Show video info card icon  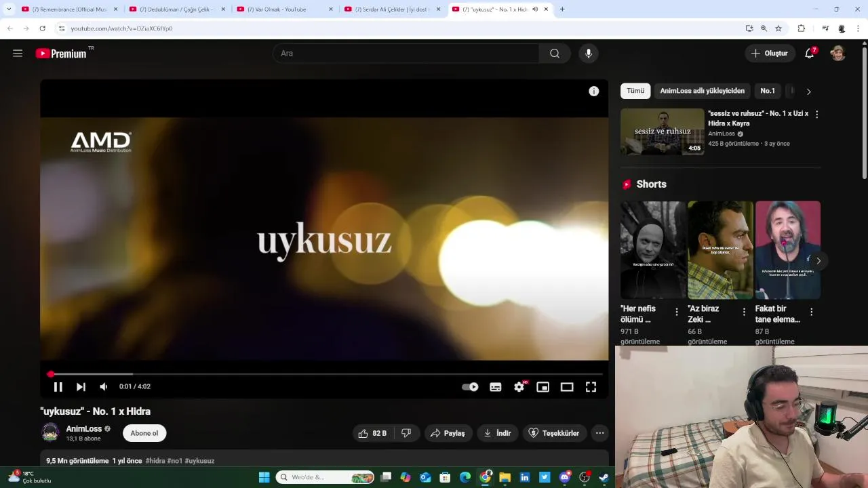(594, 91)
